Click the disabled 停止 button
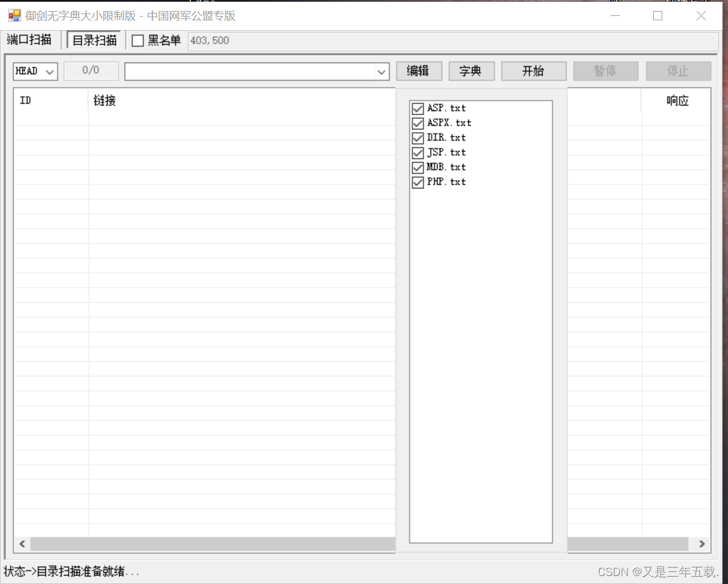 [x=678, y=71]
